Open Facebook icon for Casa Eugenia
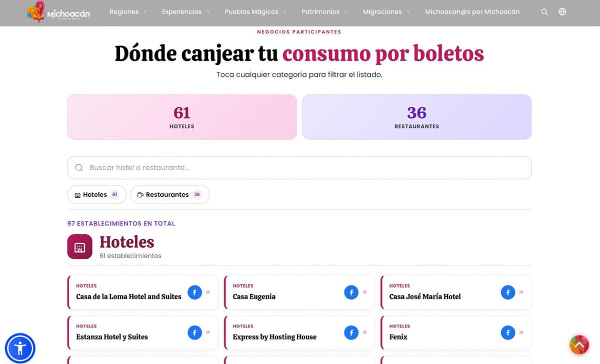 351,293
